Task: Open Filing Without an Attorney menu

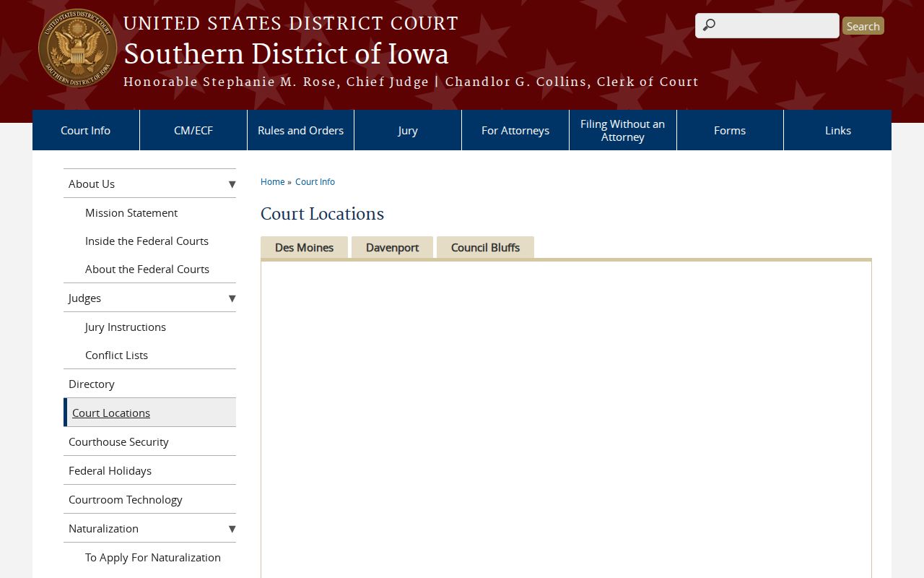Action: 623,130
